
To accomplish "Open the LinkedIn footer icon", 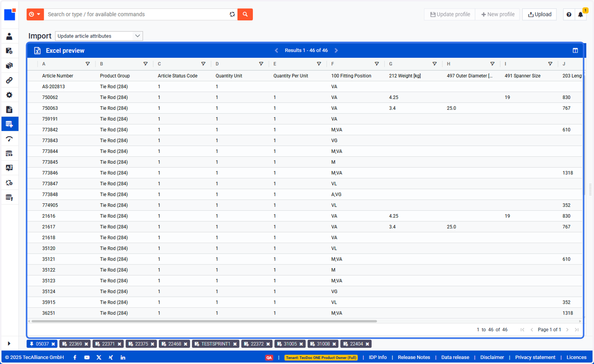I will [123, 358].
